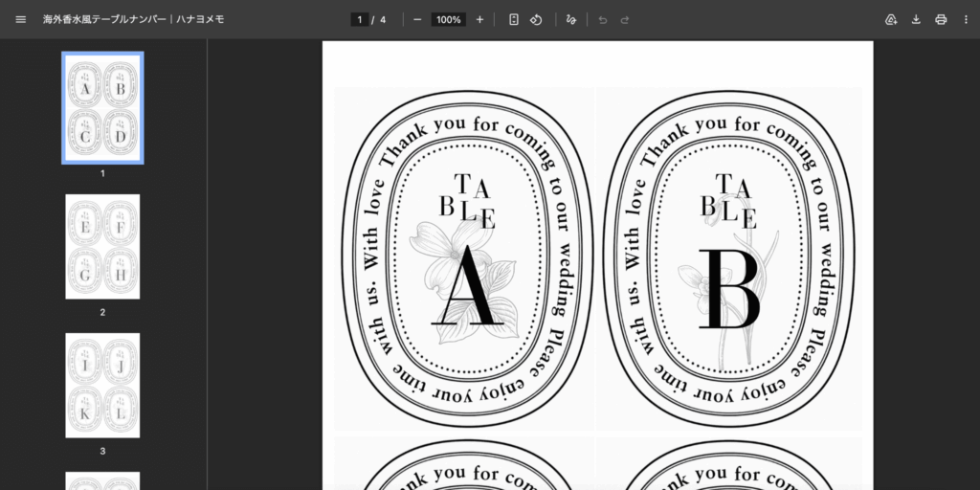
Task: Toggle the sidebar hamburger menu
Action: click(21, 19)
